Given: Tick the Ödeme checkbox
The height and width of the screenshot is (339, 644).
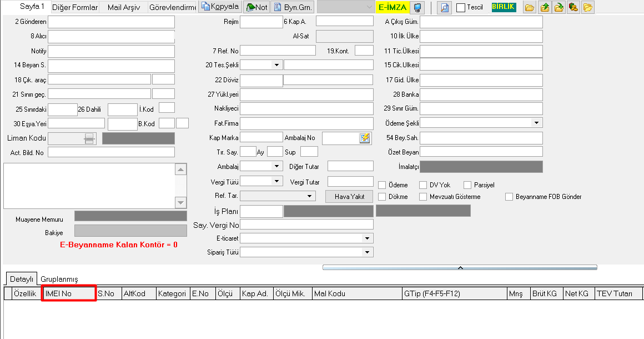Looking at the screenshot, I should pyautogui.click(x=382, y=185).
